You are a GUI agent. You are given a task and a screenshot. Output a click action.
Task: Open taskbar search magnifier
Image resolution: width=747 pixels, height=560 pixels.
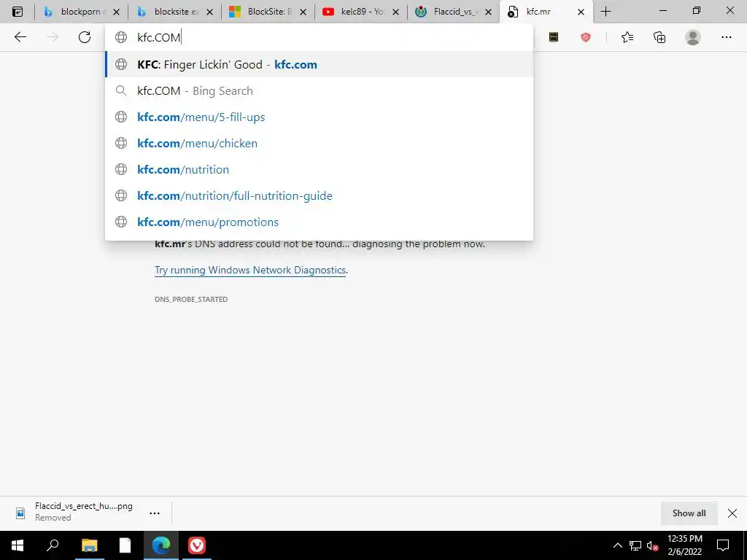click(53, 545)
